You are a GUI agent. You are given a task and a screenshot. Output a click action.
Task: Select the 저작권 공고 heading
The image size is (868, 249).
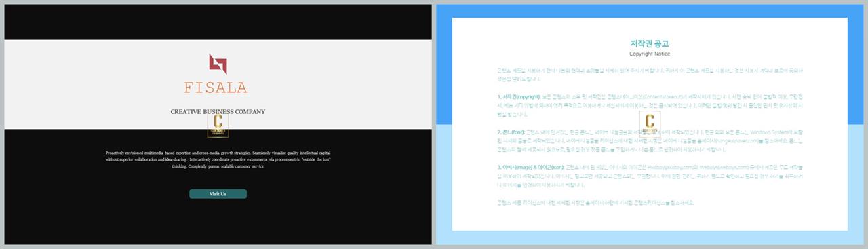pos(650,43)
